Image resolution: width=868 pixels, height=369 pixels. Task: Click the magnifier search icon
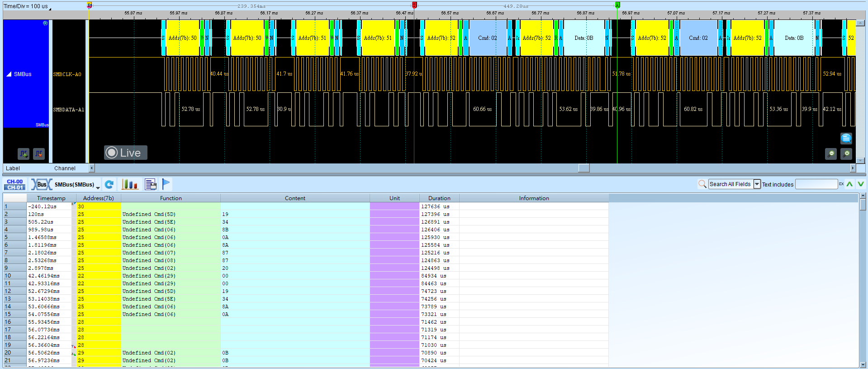pyautogui.click(x=702, y=184)
